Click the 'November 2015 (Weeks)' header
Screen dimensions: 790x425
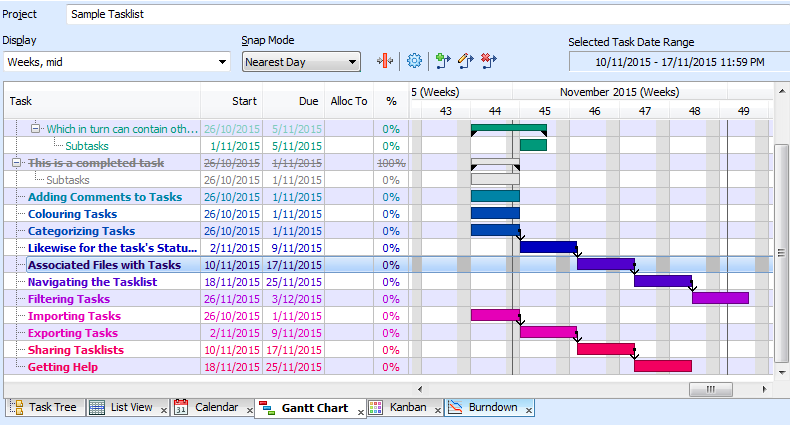tap(620, 92)
